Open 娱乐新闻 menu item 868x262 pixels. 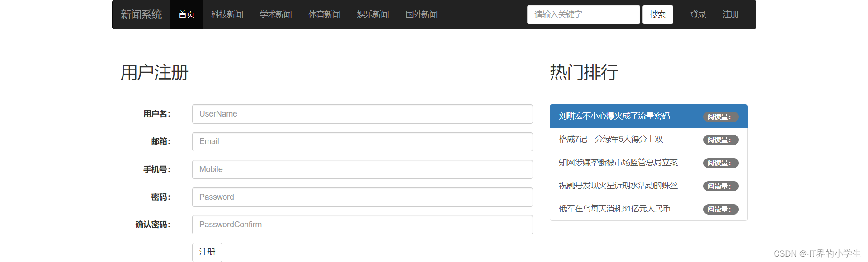[373, 15]
